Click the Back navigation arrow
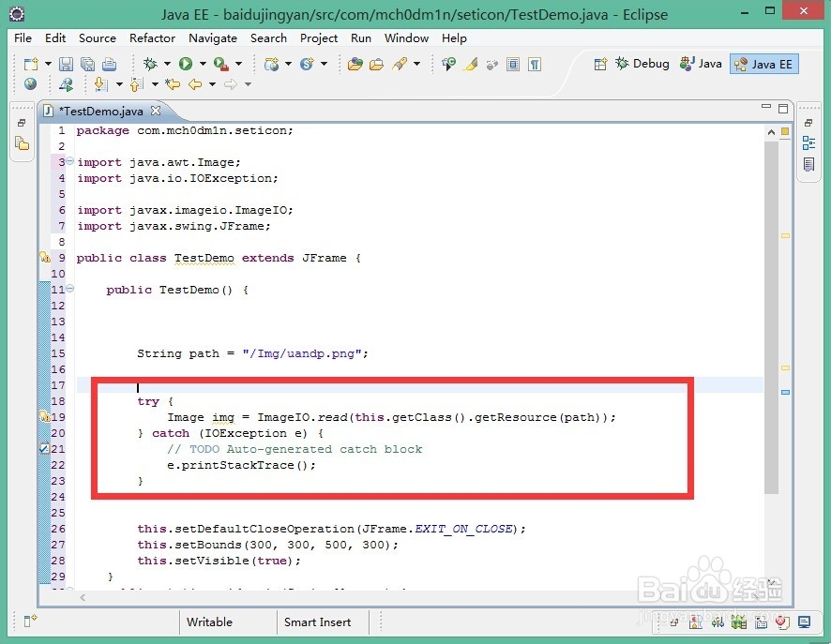 (x=195, y=83)
